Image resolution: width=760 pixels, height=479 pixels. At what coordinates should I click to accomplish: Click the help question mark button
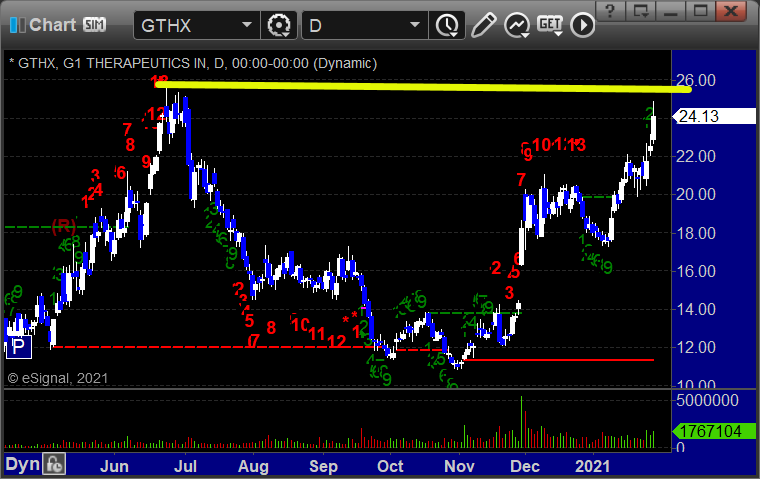[x=610, y=10]
